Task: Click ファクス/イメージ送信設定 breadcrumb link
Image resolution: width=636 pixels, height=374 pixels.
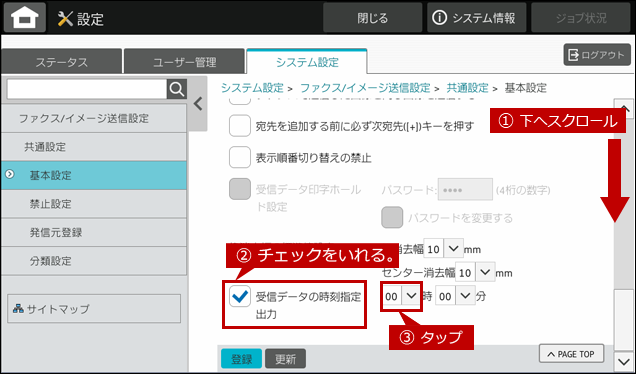Action: click(365, 88)
